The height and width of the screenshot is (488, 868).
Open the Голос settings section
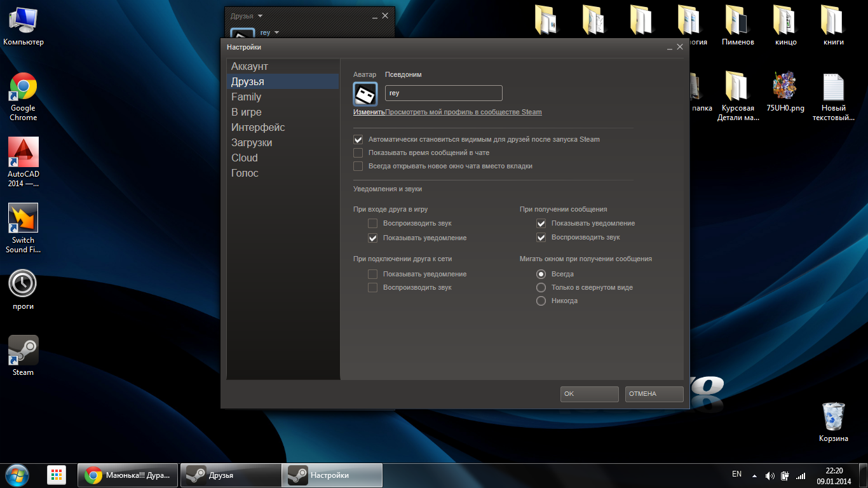[283, 173]
